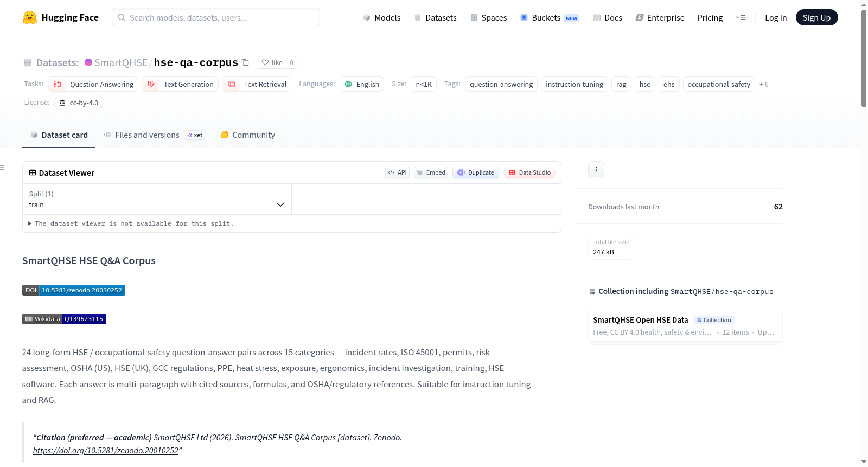Image resolution: width=868 pixels, height=467 pixels.
Task: Click the Sign Up button
Action: pos(816,17)
